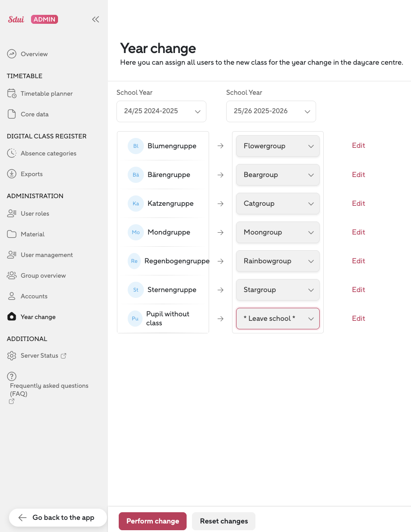Expand the 25/26 2025-2026 school year dropdown
The height and width of the screenshot is (532, 411).
(271, 111)
